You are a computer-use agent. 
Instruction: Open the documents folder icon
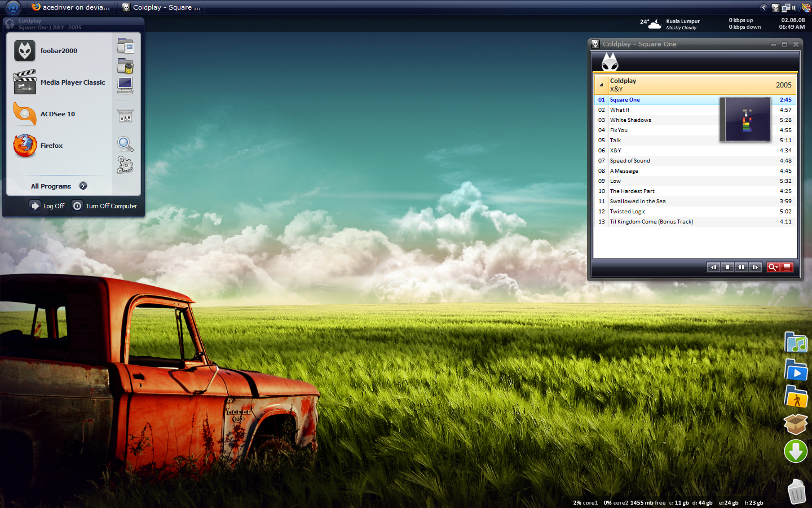[125, 45]
